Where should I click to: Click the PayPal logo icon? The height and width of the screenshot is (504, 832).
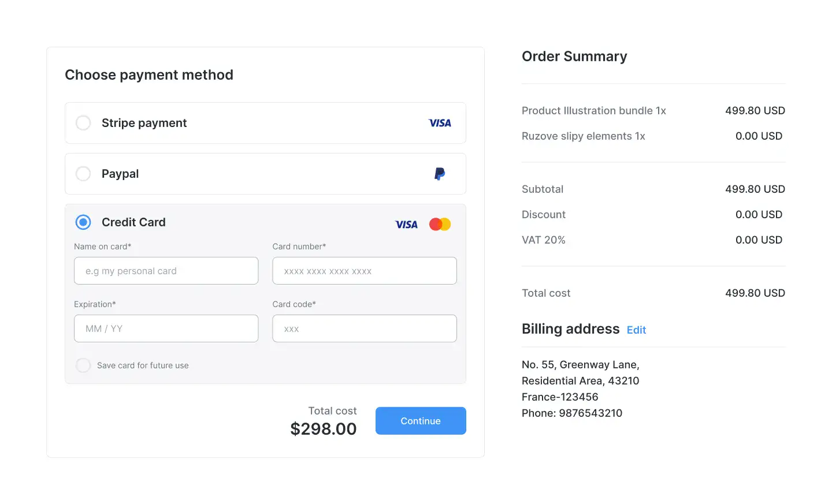click(x=440, y=174)
